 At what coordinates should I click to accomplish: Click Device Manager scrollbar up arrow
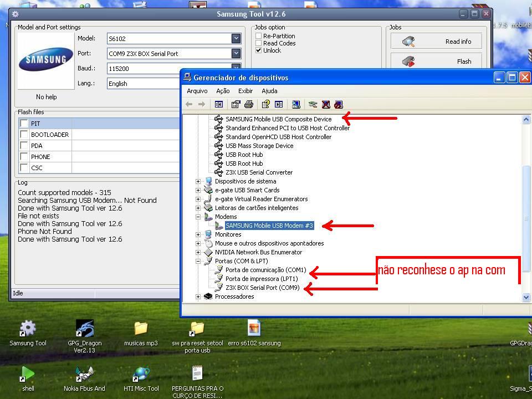(x=526, y=120)
